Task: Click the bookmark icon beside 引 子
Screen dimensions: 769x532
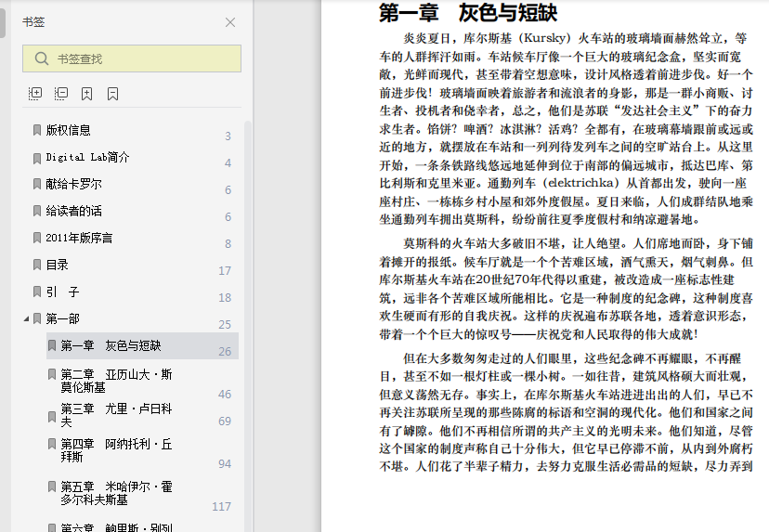Action: pos(37,292)
